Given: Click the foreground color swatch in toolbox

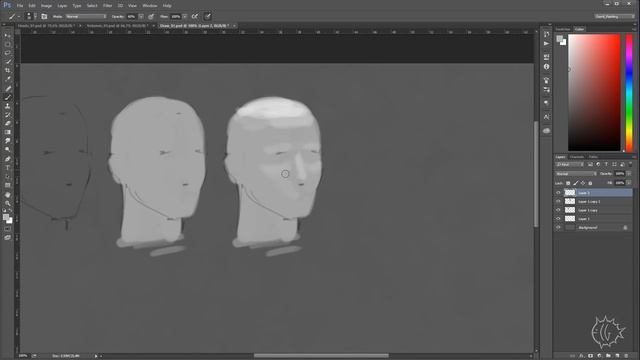Looking at the screenshot, I should click(x=6, y=218).
